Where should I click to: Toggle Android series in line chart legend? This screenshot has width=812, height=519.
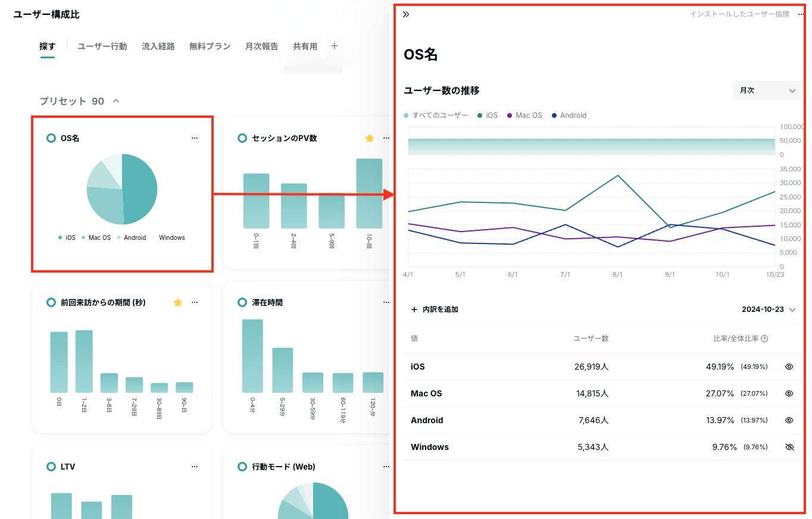569,115
